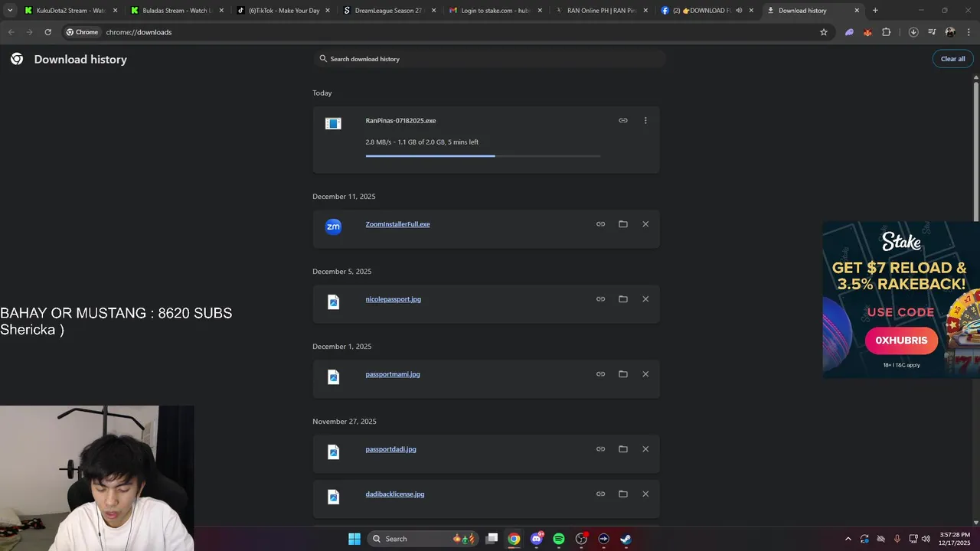Click the Zoom icon beside ZoomInstallerFull.exe
This screenshot has height=551, width=980.
333,227
